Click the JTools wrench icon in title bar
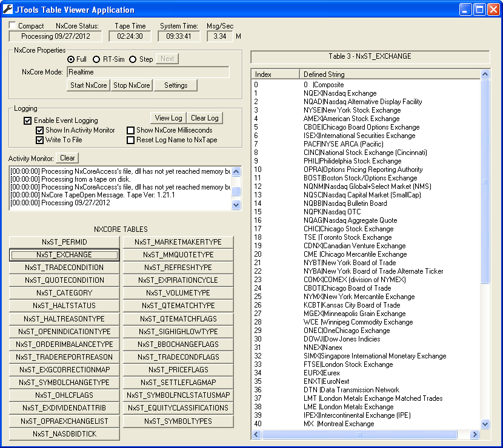503x448 pixels. click(x=8, y=9)
